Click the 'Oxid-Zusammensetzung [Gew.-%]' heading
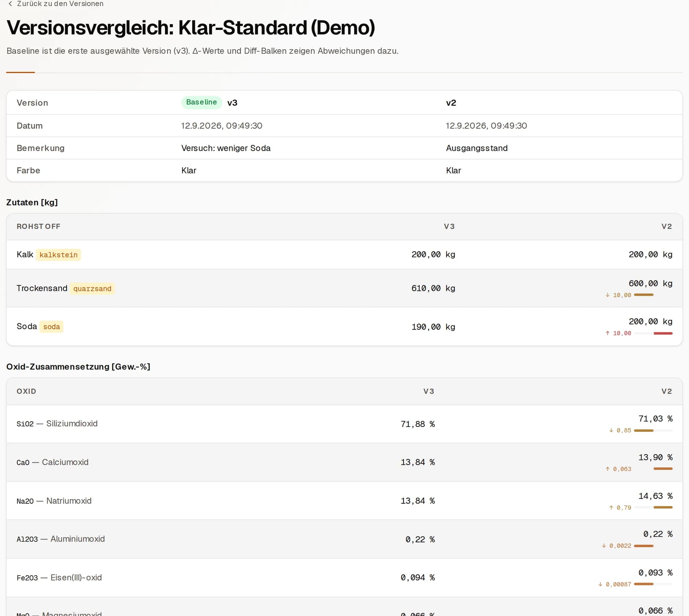The image size is (689, 616). point(78,367)
